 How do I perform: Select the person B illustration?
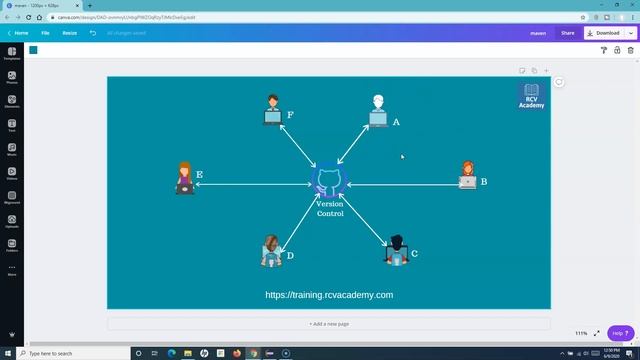468,175
